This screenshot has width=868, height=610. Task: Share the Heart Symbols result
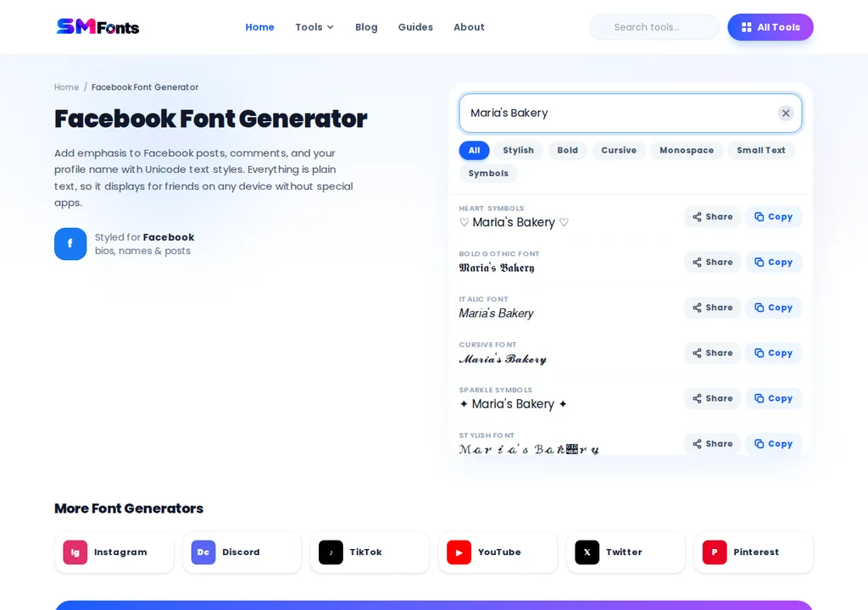(712, 217)
